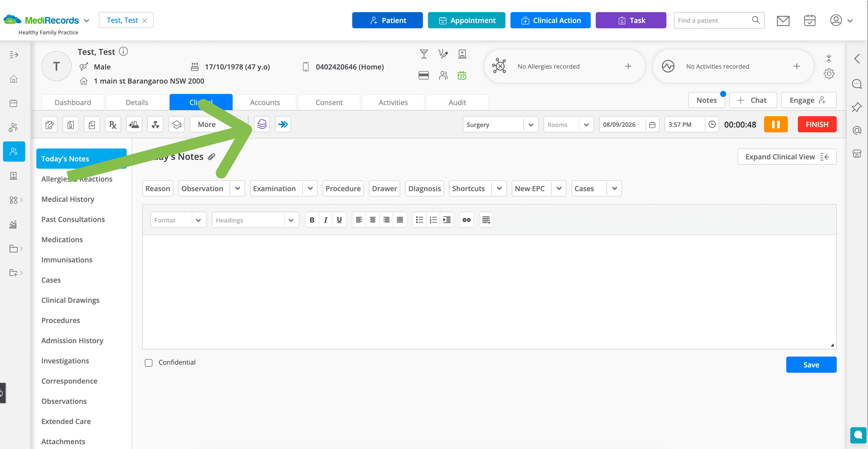Open the mail envelope inbox icon
This screenshot has width=868, height=449.
point(783,20)
